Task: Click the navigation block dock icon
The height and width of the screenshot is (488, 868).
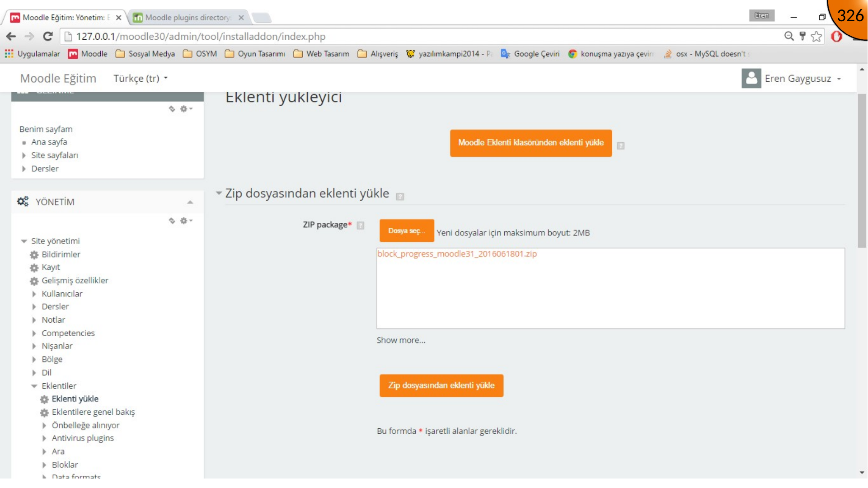Action: coord(172,109)
